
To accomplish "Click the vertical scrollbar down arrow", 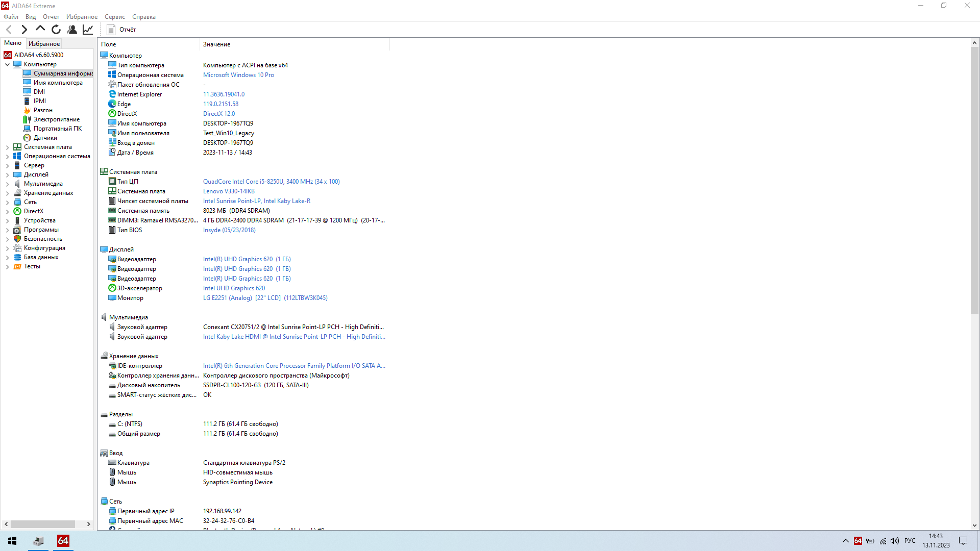I will [974, 525].
